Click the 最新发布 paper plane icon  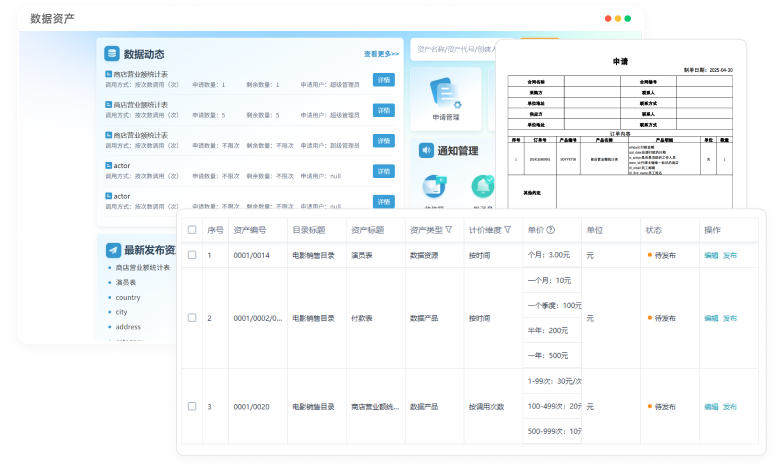(x=112, y=250)
